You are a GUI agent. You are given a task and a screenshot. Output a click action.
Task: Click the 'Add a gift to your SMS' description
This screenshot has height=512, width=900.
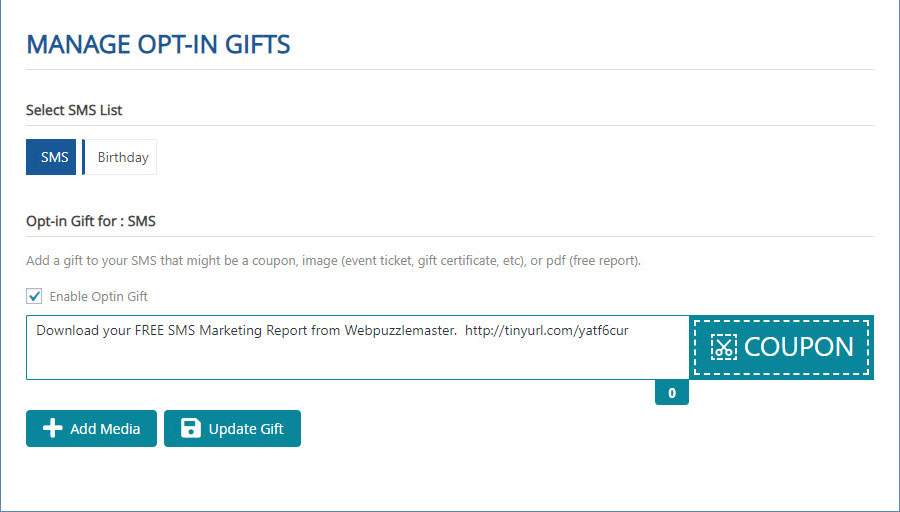pos(333,261)
